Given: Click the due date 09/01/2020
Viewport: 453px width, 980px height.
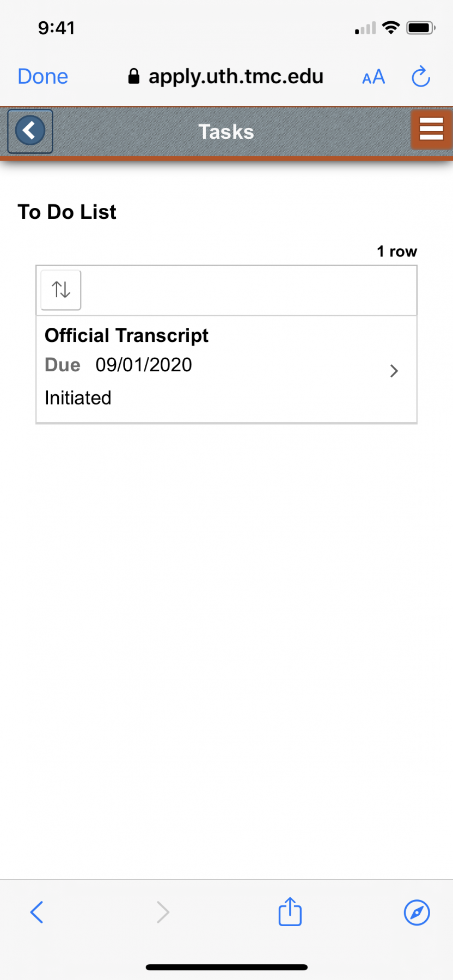Looking at the screenshot, I should tap(144, 365).
